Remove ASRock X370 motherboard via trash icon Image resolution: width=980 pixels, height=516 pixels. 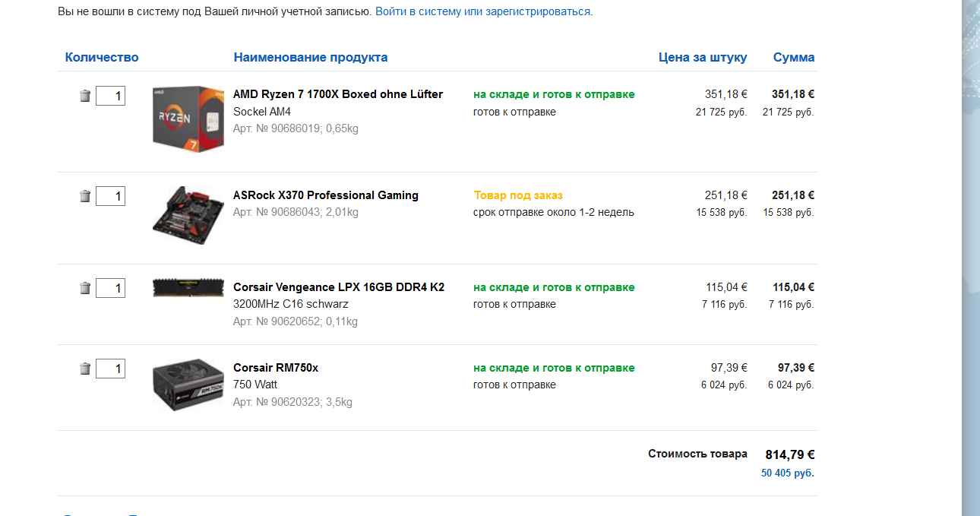tap(85, 196)
